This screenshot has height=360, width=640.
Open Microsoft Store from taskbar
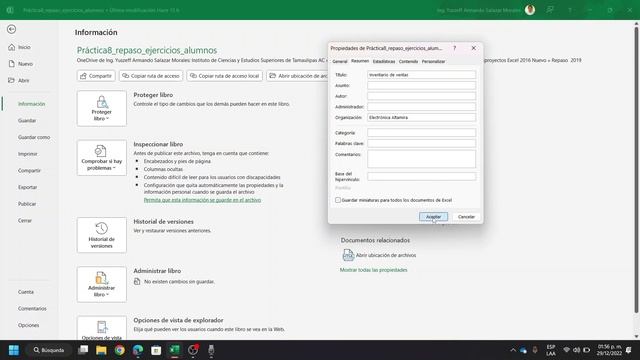click(x=156, y=350)
